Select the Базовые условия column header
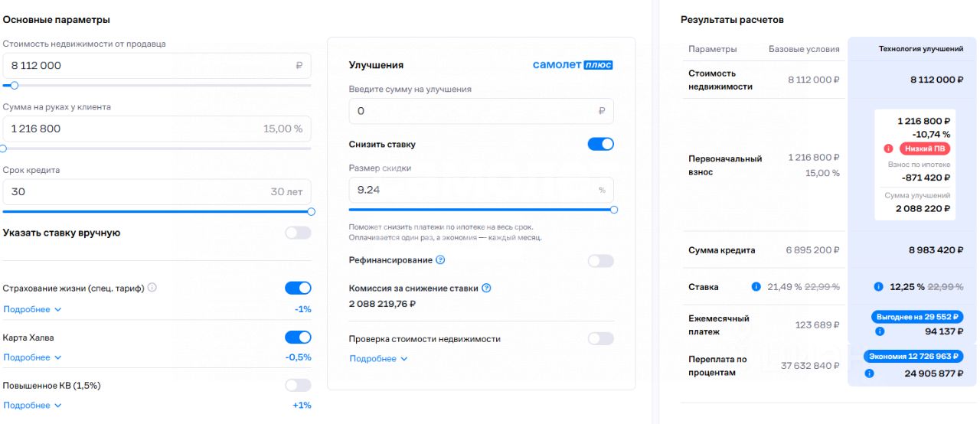The width and height of the screenshot is (980, 424). pyautogui.click(x=804, y=49)
